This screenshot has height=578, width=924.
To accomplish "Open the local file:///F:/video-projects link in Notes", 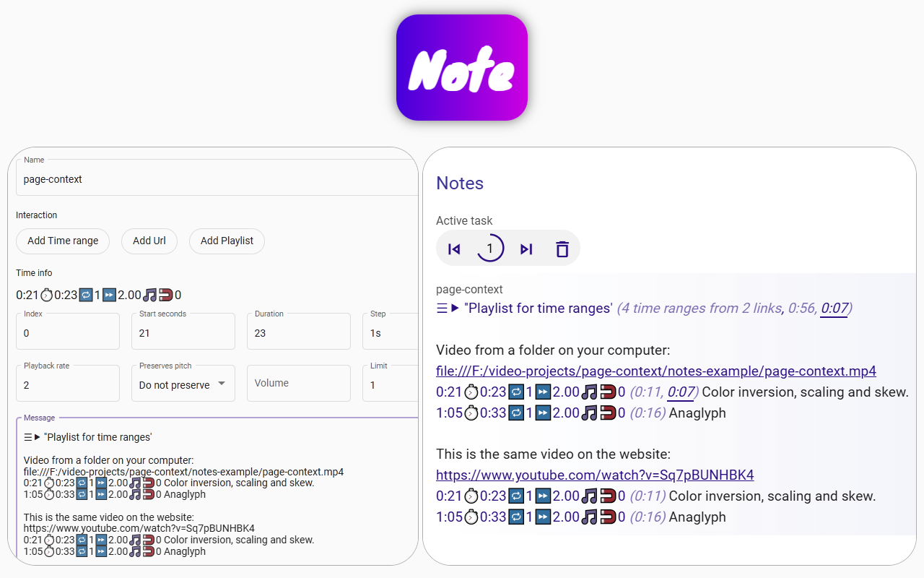I will [x=656, y=371].
